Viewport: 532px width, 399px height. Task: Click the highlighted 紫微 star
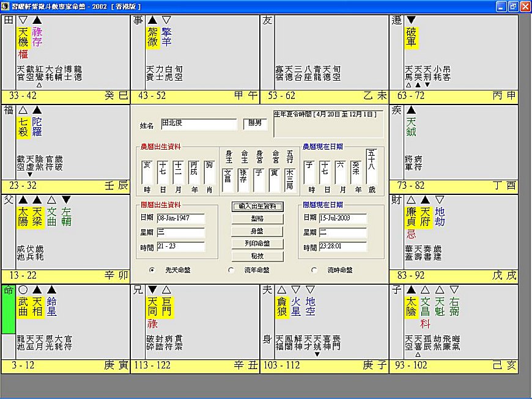153,37
